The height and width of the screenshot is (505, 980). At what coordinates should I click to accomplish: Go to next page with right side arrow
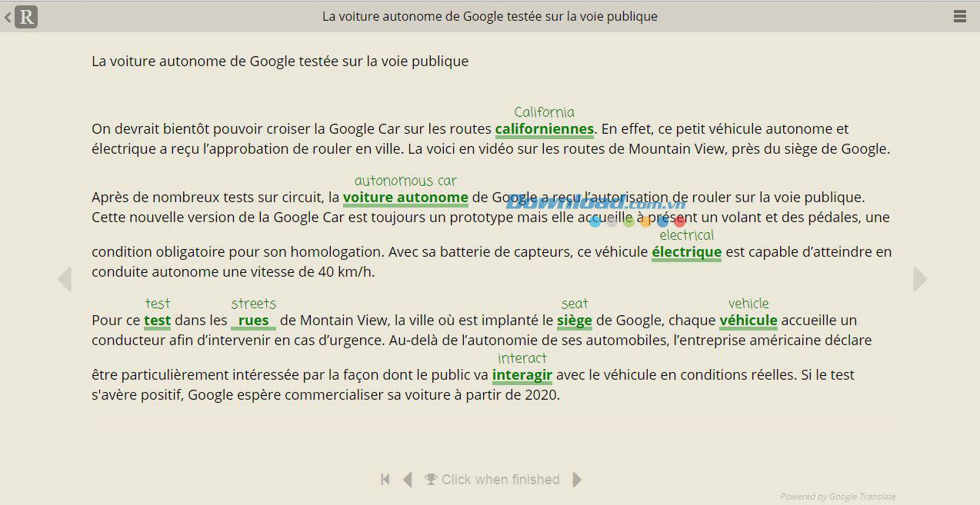pyautogui.click(x=919, y=279)
